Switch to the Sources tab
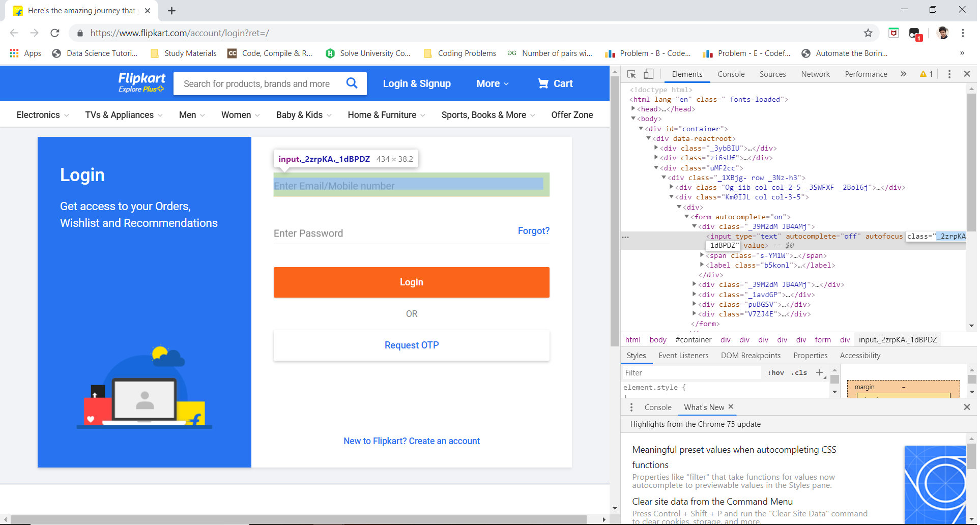This screenshot has width=980, height=525. pos(773,74)
